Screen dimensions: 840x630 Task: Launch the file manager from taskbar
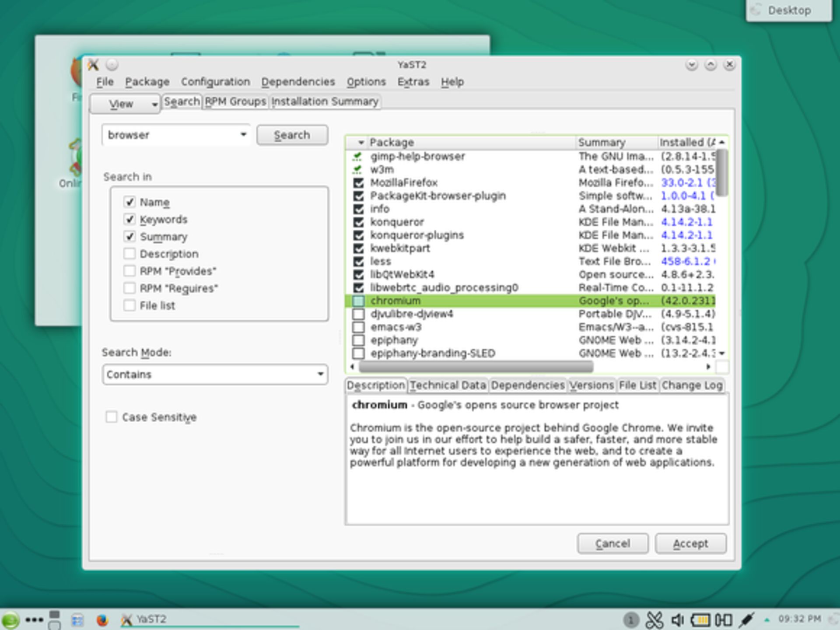[77, 620]
